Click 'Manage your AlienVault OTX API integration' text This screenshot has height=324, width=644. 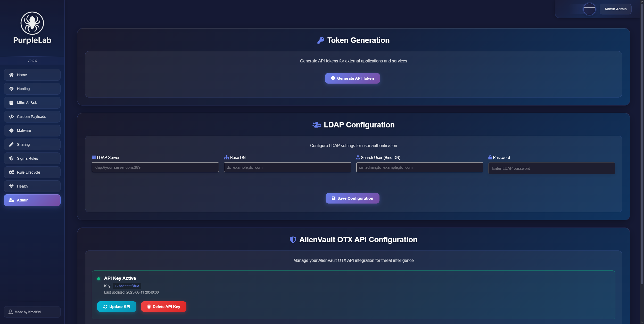point(353,260)
